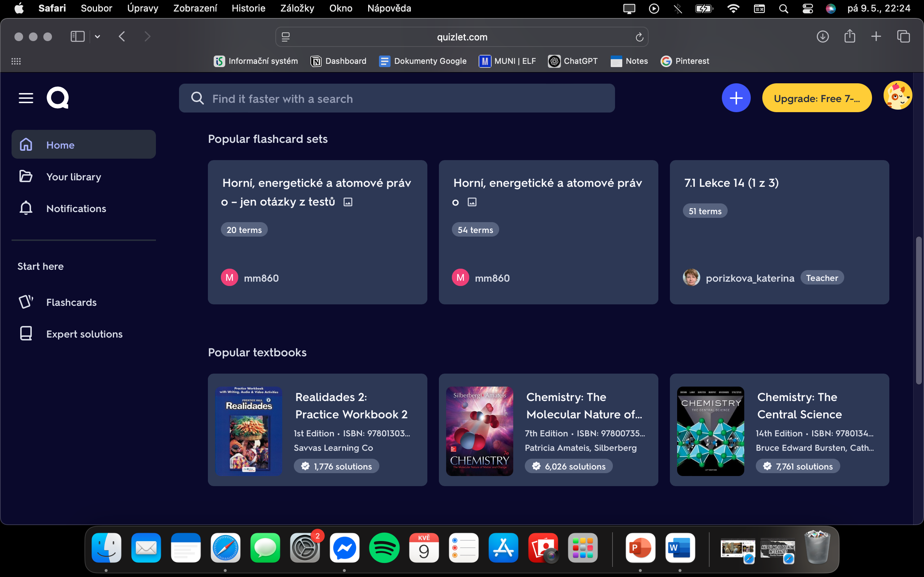Open the Quizlet hamburger menu
Screen dimensions: 924x577
[x=26, y=98]
